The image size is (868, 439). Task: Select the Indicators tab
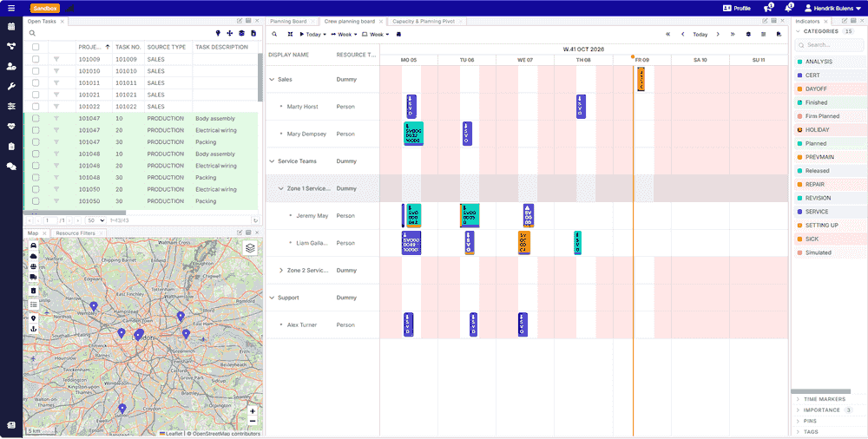point(807,22)
